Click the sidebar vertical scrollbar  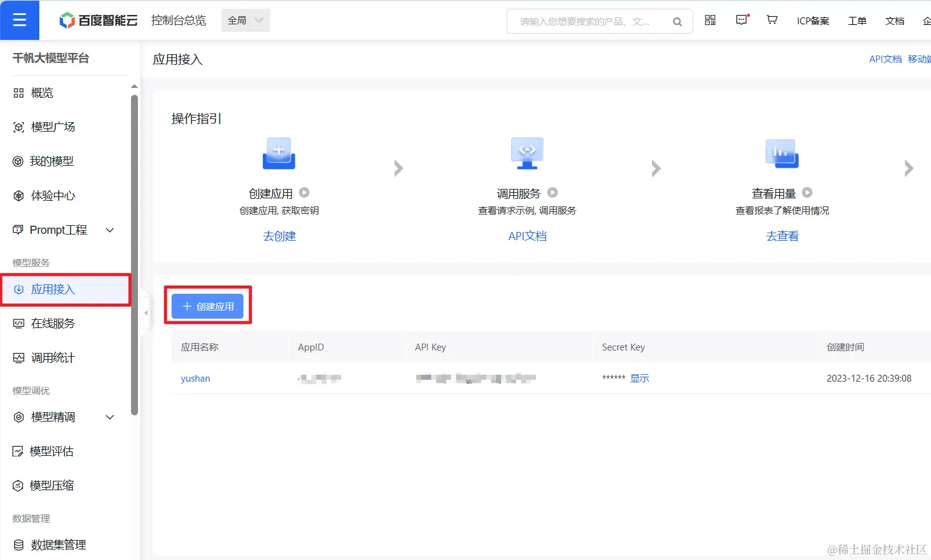(x=134, y=254)
